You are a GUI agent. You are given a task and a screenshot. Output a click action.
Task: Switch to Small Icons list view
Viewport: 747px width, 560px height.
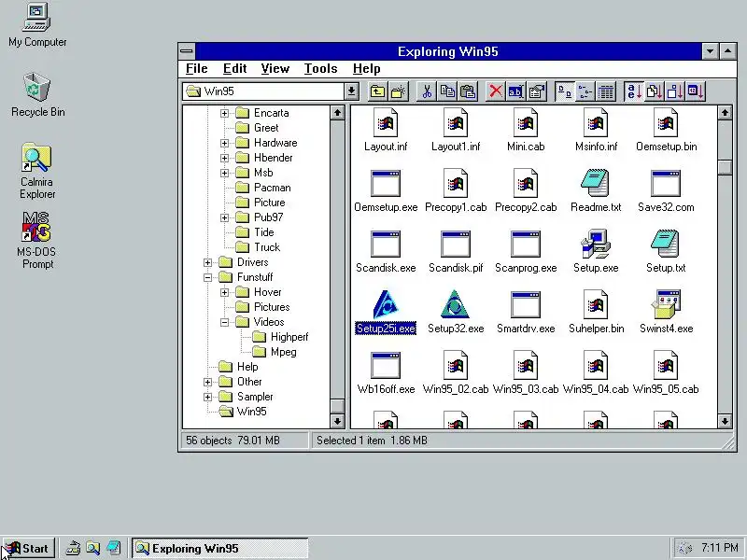(x=585, y=91)
